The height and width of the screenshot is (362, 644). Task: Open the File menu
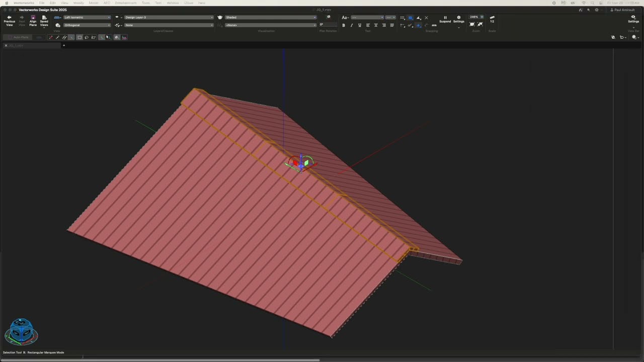(42, 3)
